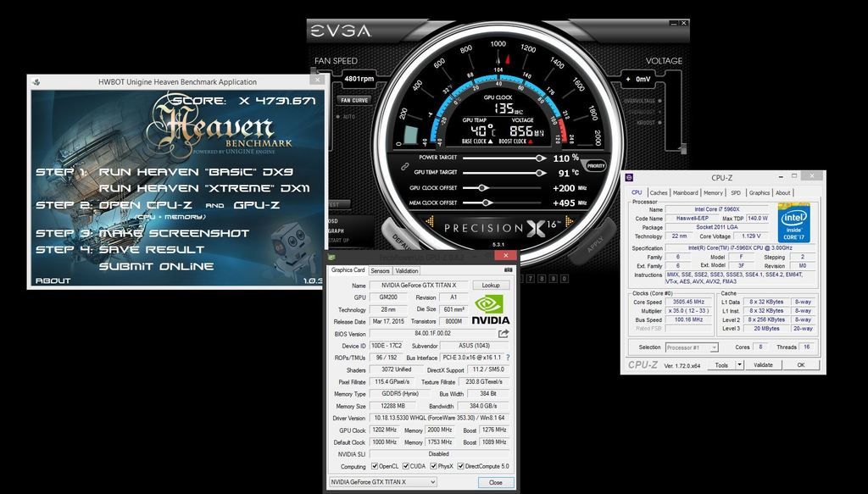
Task: Click the GPU Temp Target slider handle
Action: click(x=540, y=173)
